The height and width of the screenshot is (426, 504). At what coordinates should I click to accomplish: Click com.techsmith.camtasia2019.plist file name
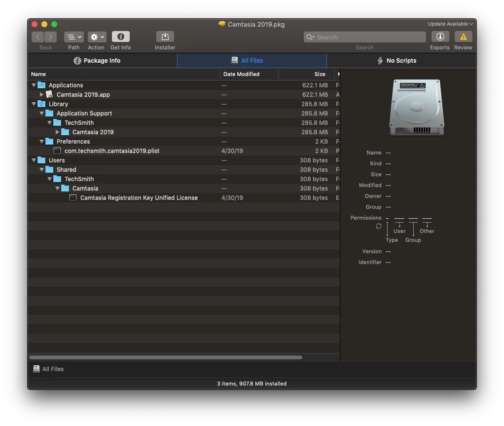point(112,151)
